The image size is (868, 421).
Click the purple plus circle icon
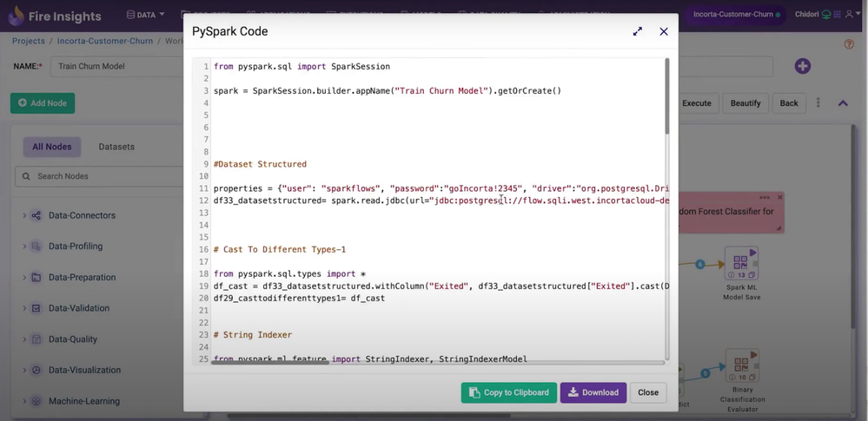click(x=802, y=66)
